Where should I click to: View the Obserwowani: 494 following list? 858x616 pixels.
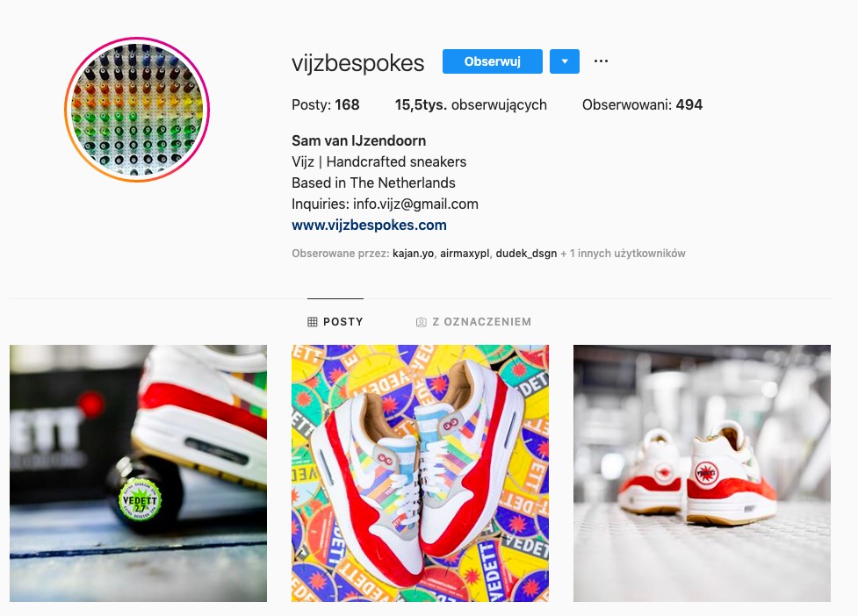(643, 105)
